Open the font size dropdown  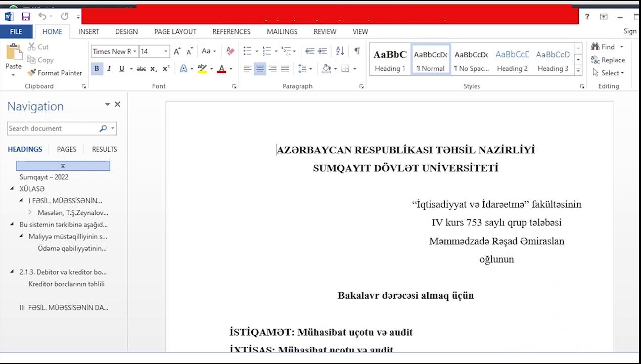(165, 51)
